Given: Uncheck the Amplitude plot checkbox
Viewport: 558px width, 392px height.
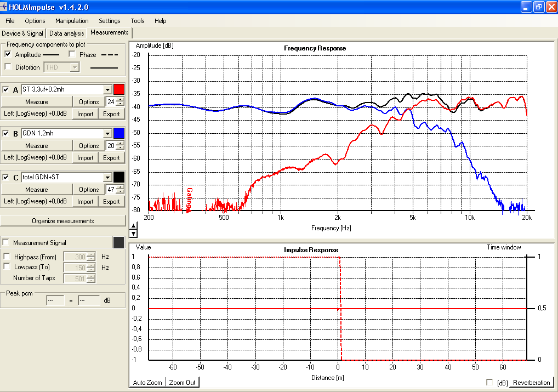Looking at the screenshot, I should pyautogui.click(x=8, y=54).
